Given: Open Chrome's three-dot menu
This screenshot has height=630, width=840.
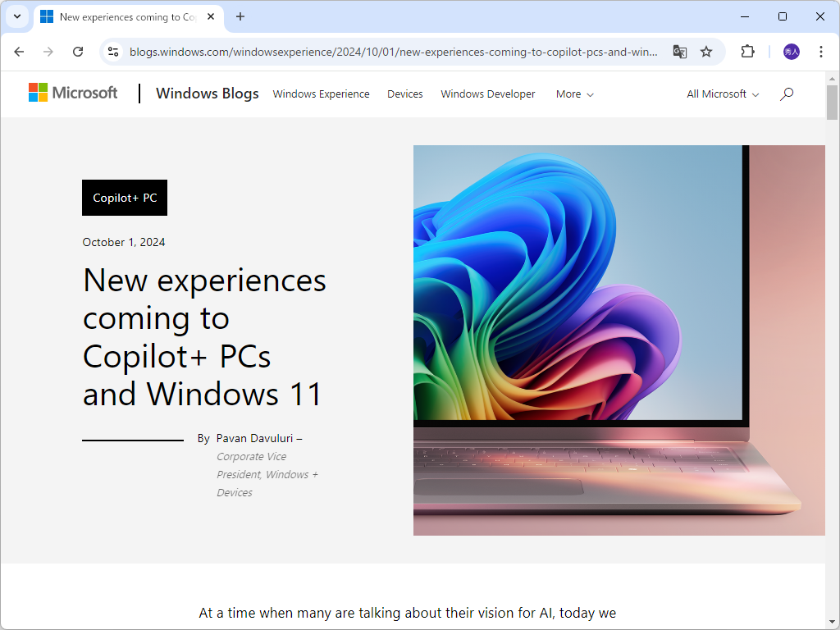Looking at the screenshot, I should click(x=821, y=51).
